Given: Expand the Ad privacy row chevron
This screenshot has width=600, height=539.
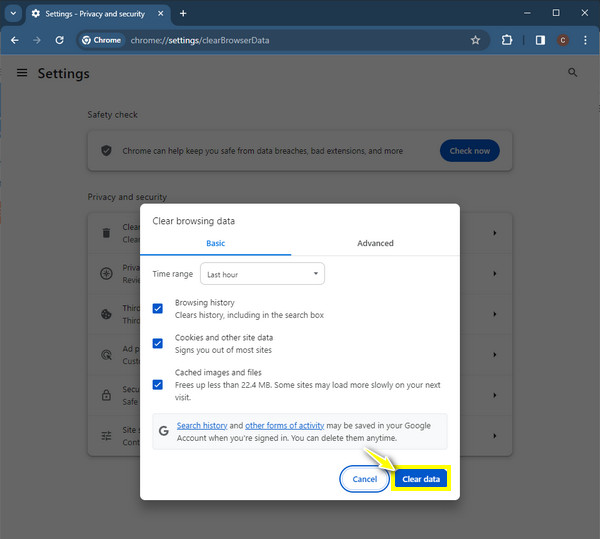Looking at the screenshot, I should 495,355.
